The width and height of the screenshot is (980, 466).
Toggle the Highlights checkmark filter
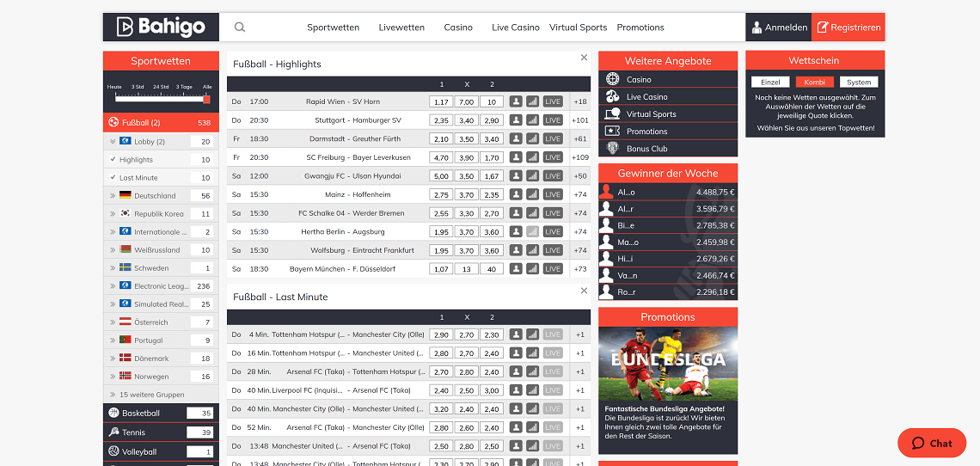[x=113, y=160]
